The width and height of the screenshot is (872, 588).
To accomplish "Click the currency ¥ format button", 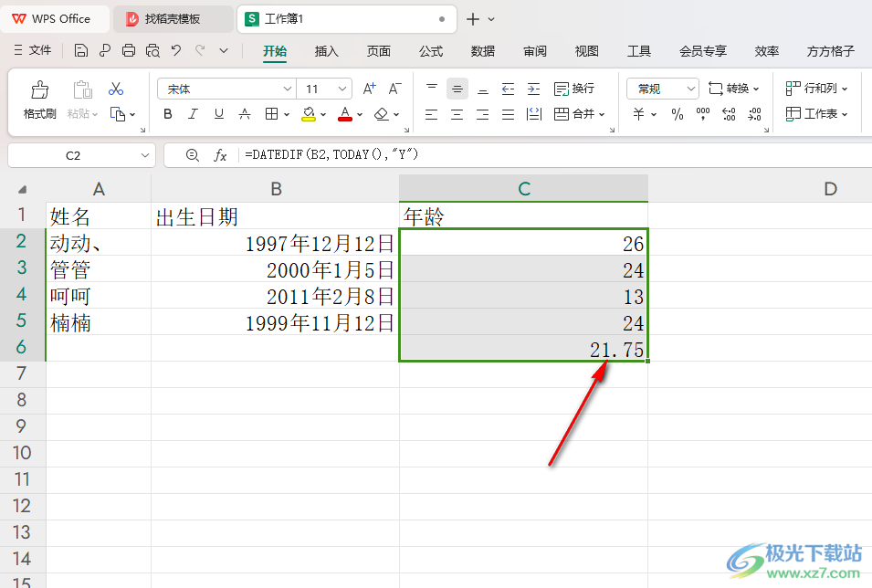I will click(638, 114).
